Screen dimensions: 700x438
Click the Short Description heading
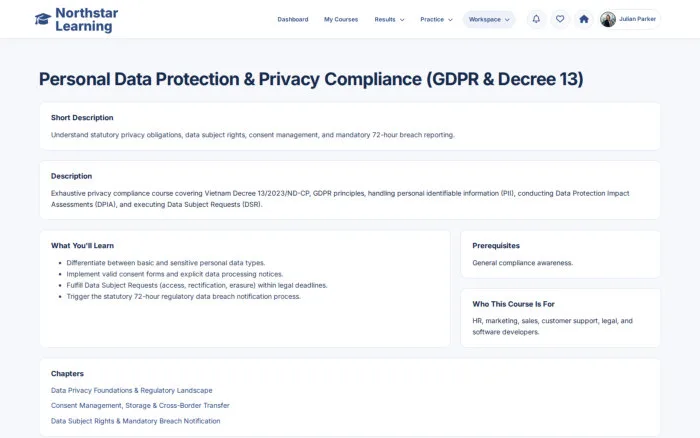pyautogui.click(x=82, y=117)
